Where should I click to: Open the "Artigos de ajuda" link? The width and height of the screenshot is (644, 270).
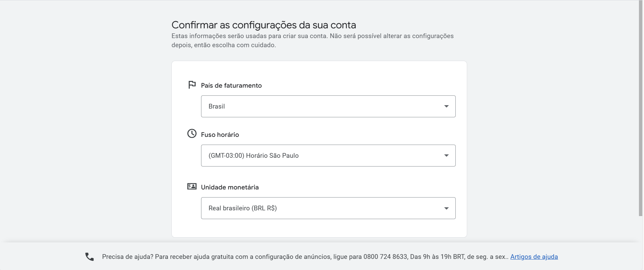534,257
